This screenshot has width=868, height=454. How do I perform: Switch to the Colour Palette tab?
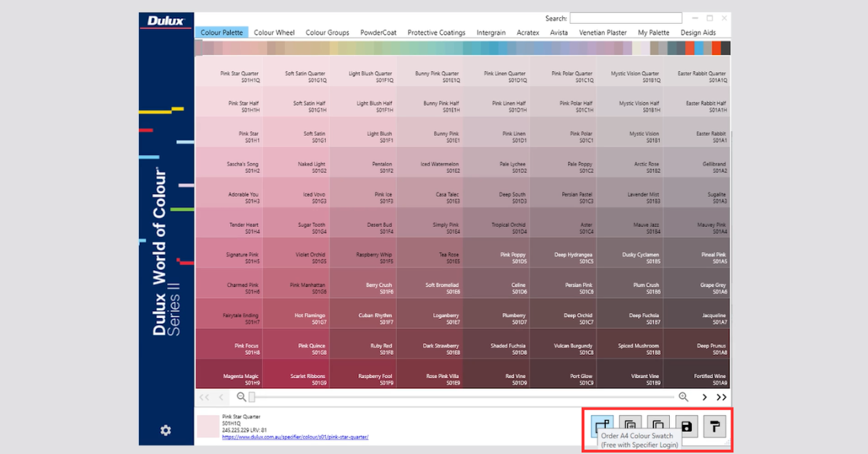[x=221, y=33]
